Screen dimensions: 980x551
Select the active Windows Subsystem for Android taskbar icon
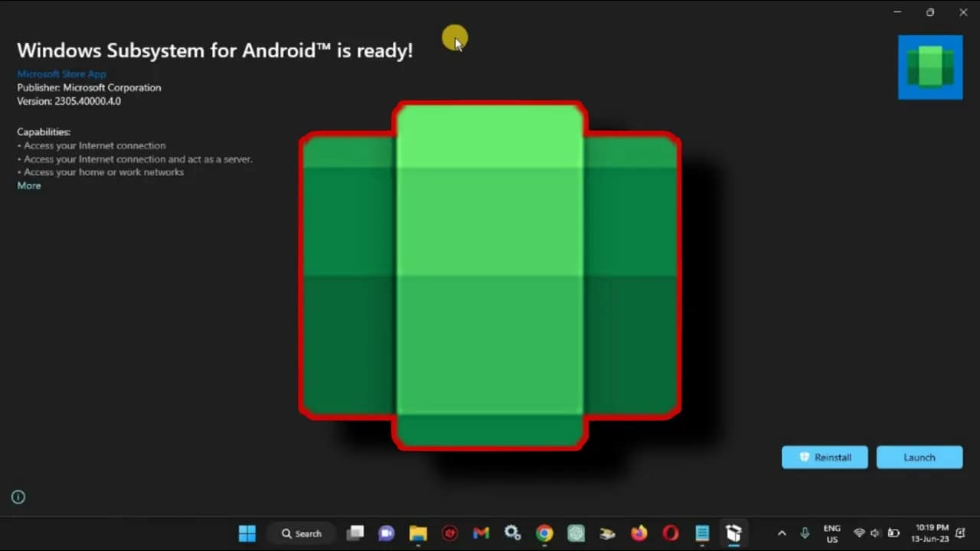click(x=733, y=533)
